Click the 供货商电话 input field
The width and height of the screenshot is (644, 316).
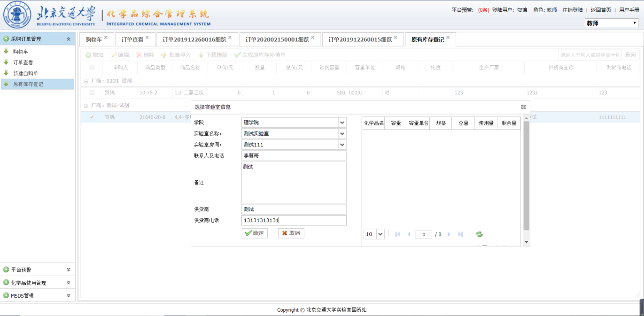tap(294, 221)
